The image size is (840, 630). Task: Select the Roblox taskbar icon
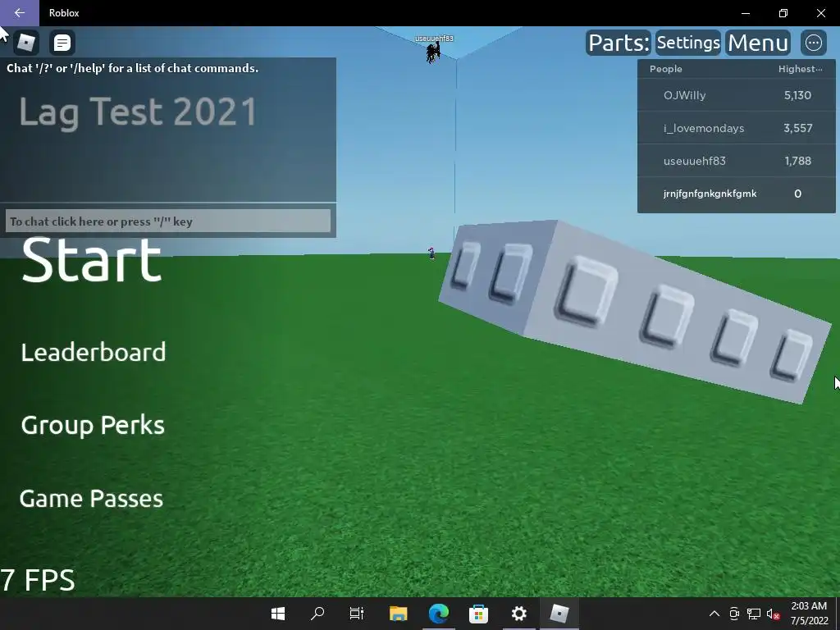point(559,614)
